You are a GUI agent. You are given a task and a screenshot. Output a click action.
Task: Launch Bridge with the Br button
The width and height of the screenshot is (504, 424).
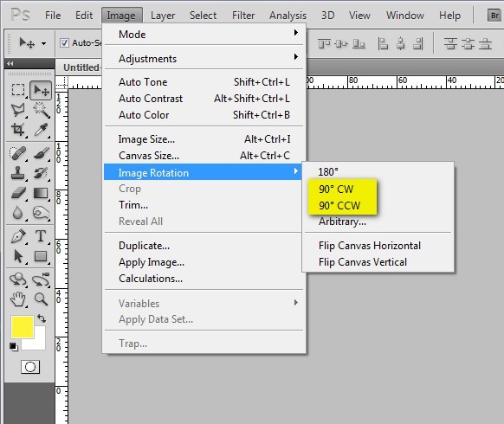click(x=494, y=15)
